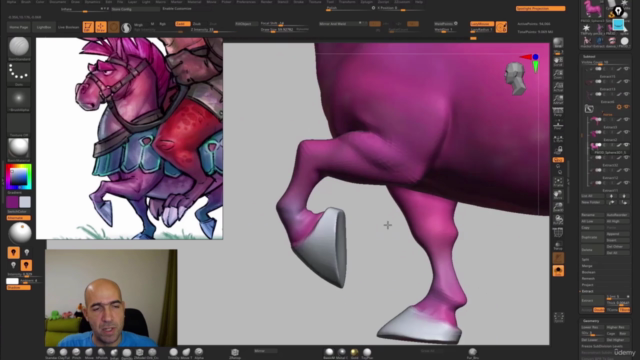Pick a color from the color picker square
This screenshot has width=640, height=360.
(x=19, y=177)
